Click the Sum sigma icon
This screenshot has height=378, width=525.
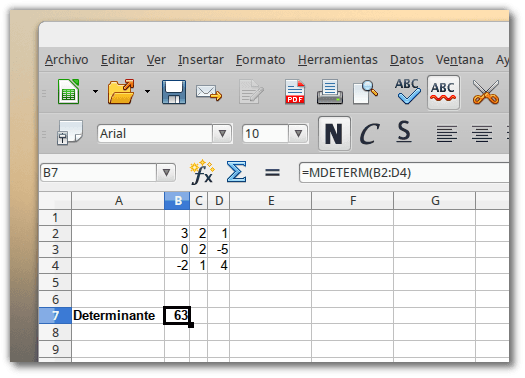pos(236,172)
